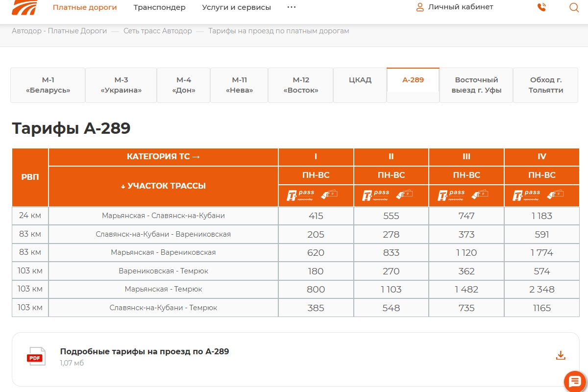The image size is (588, 392).
Task: Open the phone contact icon
Action: 541,7
